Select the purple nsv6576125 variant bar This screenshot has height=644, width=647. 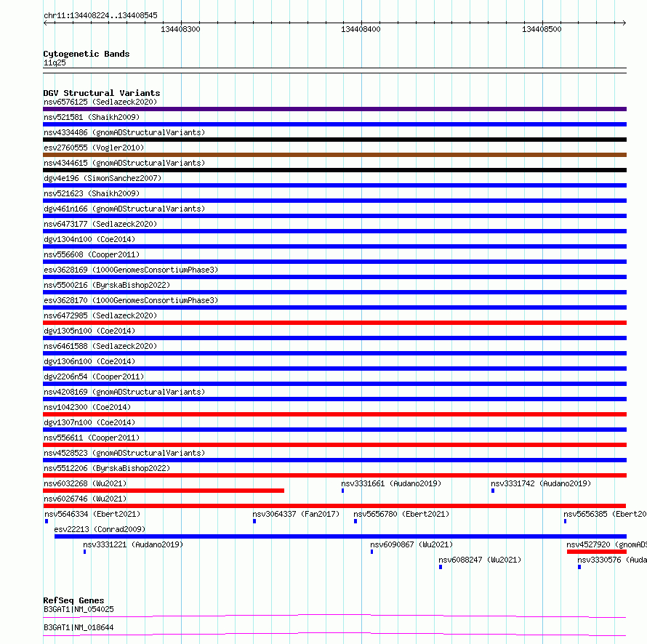pos(334,109)
